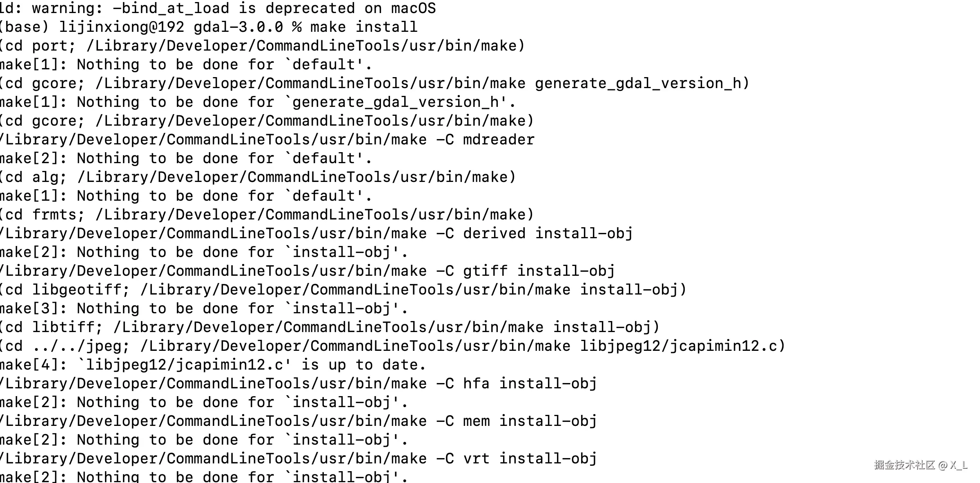
Task: Click the "-C mdreader" make line
Action: (267, 140)
